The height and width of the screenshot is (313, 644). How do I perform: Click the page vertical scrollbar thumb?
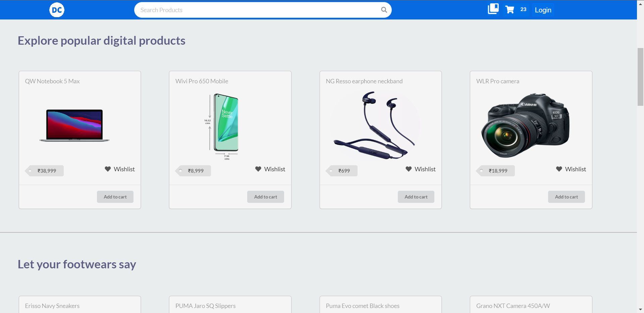point(640,77)
